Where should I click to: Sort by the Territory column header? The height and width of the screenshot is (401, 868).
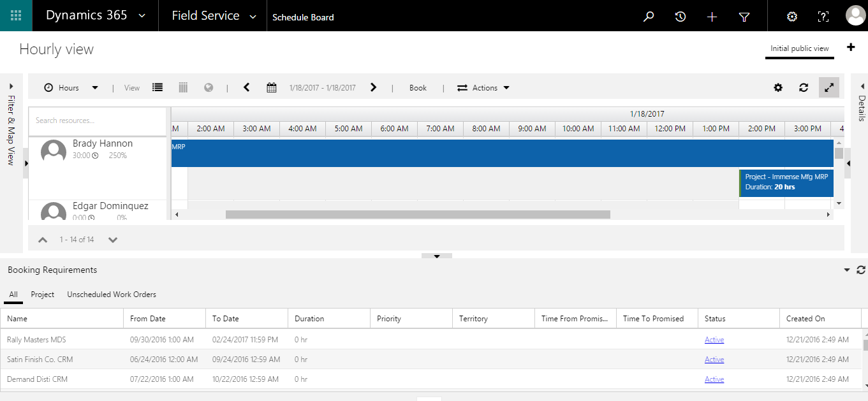(494, 318)
